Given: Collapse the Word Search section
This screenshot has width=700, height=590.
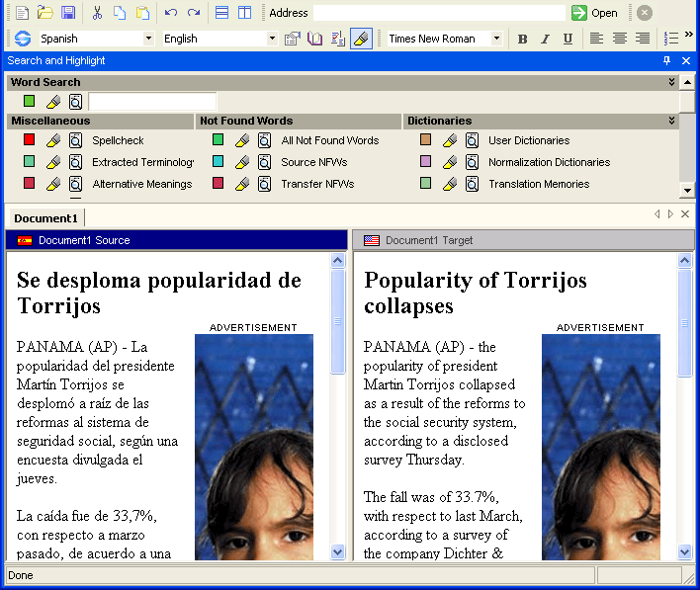Looking at the screenshot, I should 671,82.
